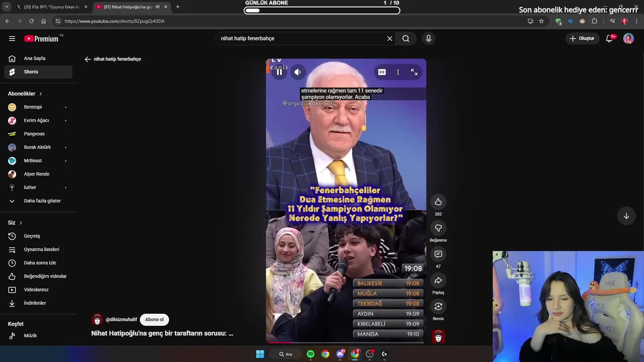The width and height of the screenshot is (644, 362).
Task: Expand the Short title description
Action: 162,333
